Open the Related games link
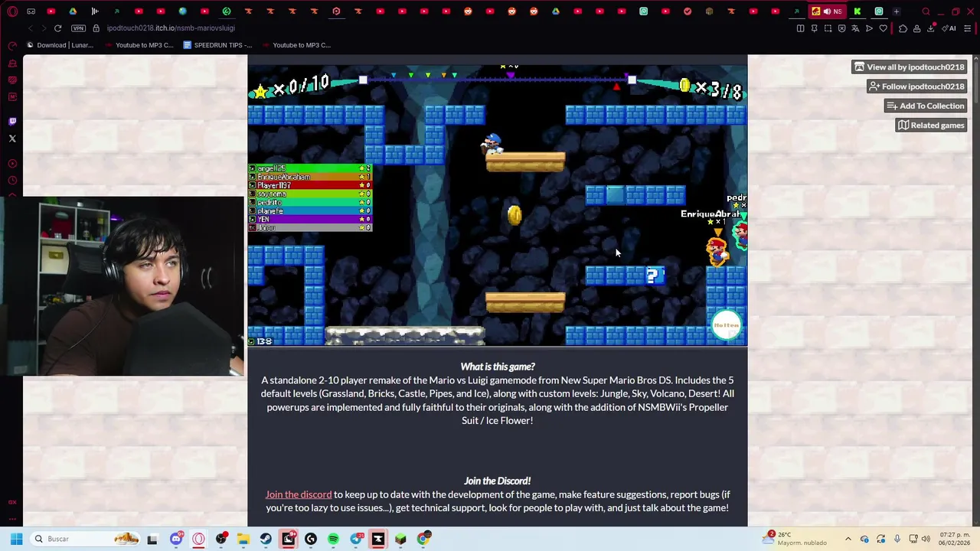This screenshot has height=551, width=980. (x=931, y=126)
